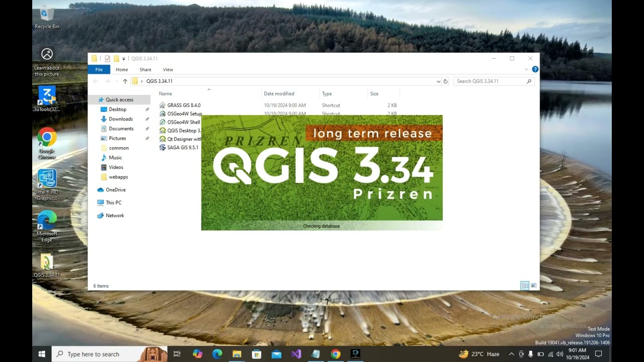Switch to the Share ribbon tab
644x362 pixels.
pos(145,69)
